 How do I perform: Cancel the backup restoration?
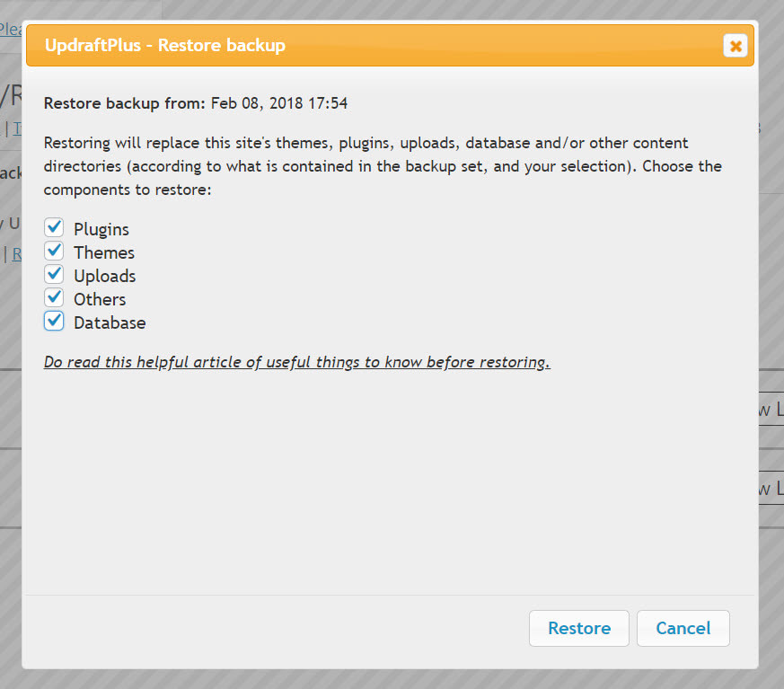(683, 628)
